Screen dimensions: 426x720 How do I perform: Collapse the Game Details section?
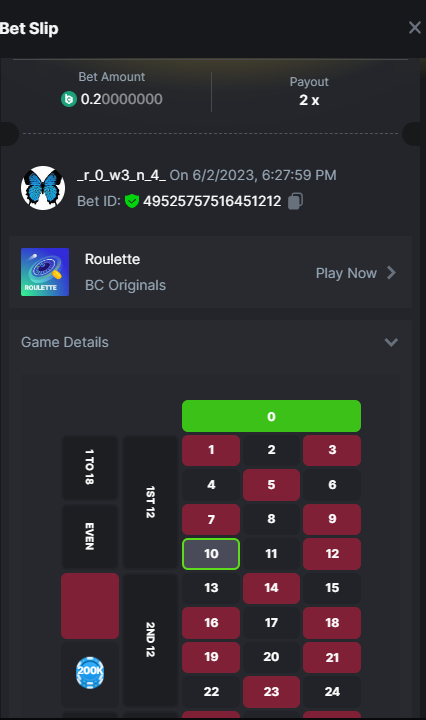click(391, 342)
